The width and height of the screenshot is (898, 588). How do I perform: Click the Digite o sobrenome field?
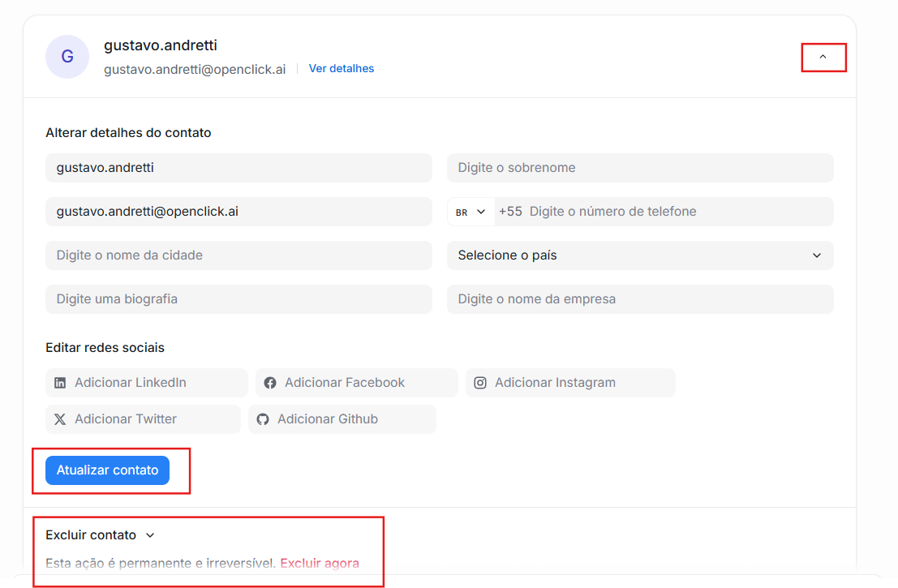click(x=639, y=168)
